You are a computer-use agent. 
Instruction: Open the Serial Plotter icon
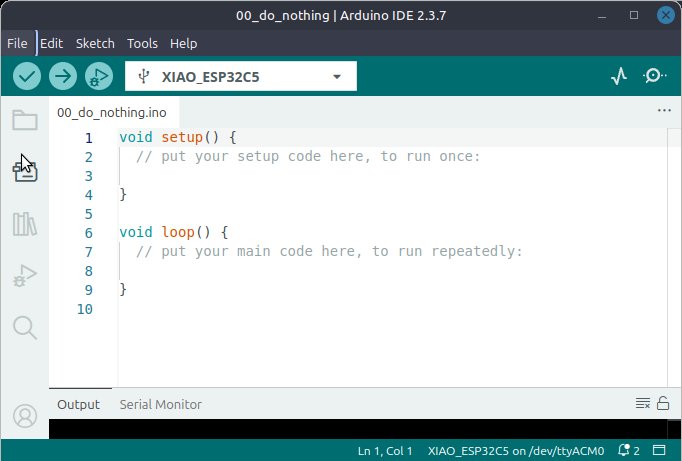pos(619,76)
